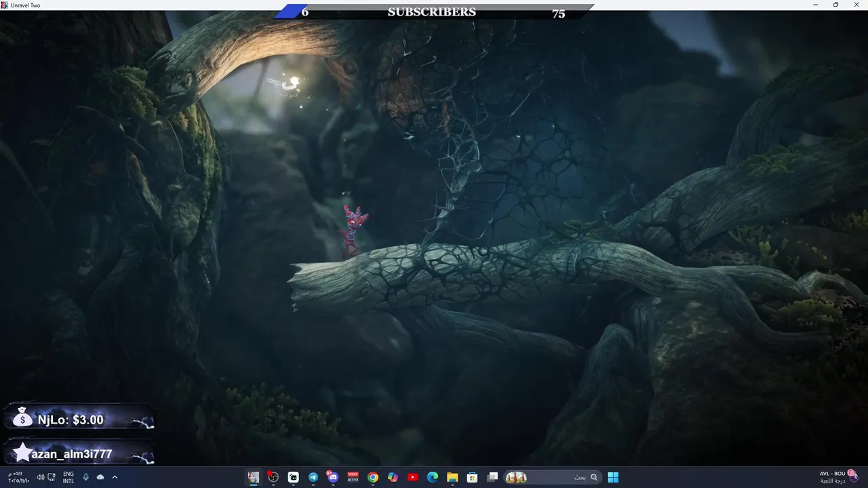The image size is (868, 488).
Task: Click the glowing light spark in game
Action: pyautogui.click(x=294, y=83)
